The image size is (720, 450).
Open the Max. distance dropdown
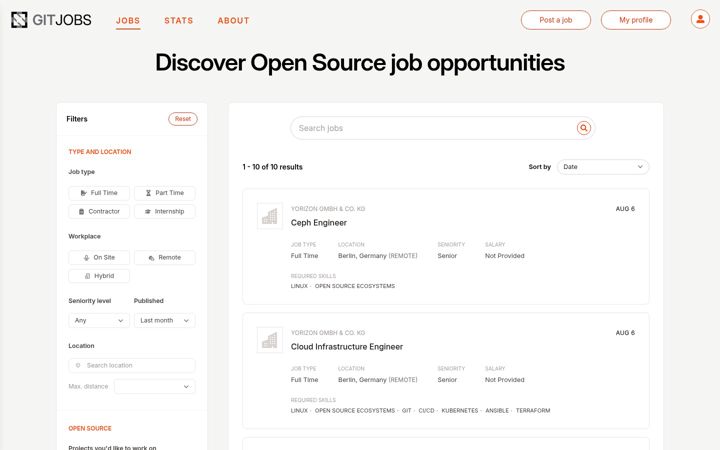[x=155, y=386]
